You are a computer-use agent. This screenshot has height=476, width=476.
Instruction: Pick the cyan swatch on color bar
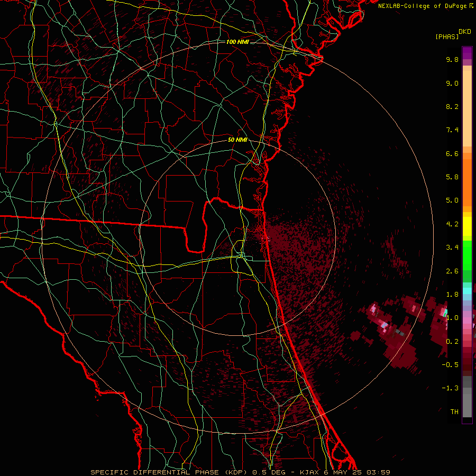467,291
